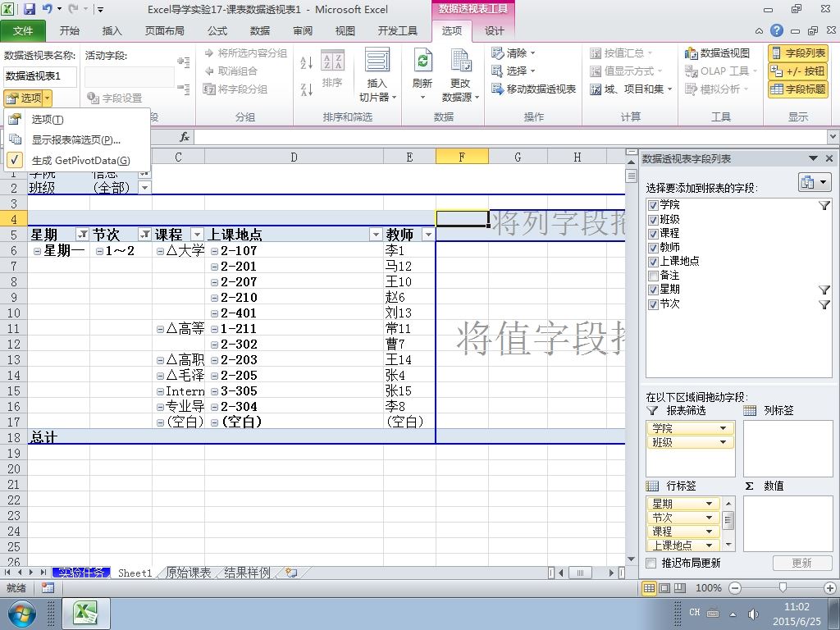The height and width of the screenshot is (630, 840).
Task: Switch to the 插入 (Insert) ribbon tab
Action: (112, 31)
